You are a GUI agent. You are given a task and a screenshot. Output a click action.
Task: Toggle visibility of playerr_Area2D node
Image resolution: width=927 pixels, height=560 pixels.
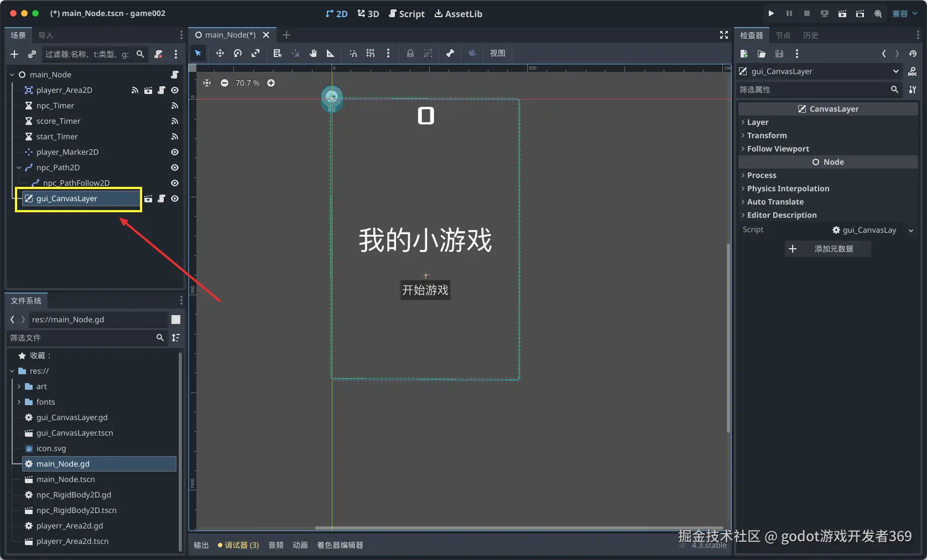[175, 90]
